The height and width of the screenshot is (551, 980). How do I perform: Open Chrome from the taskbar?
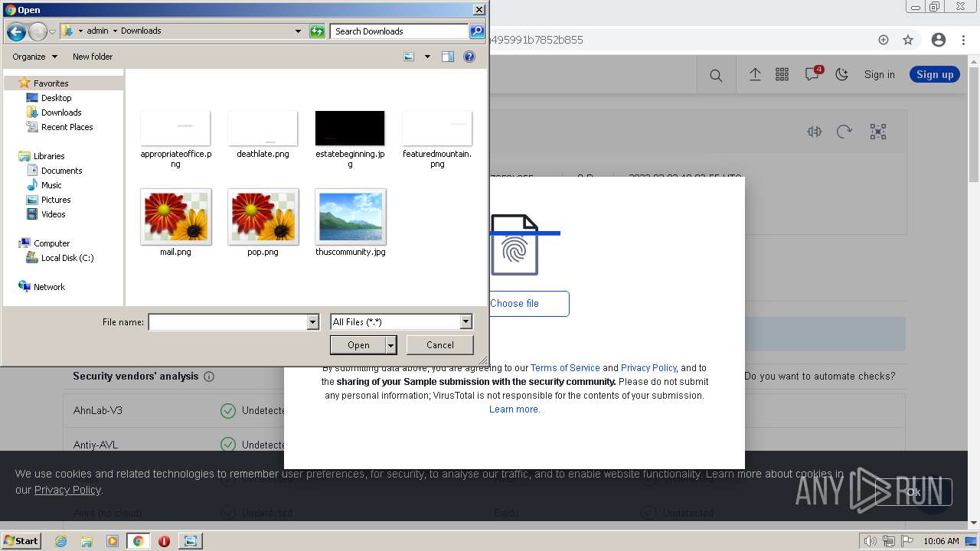tap(138, 541)
